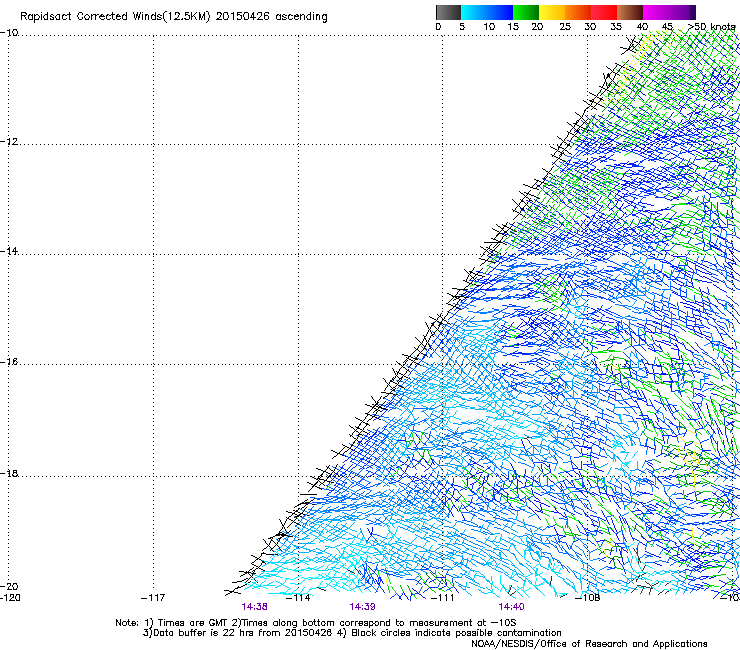Select the '25' value under the color bar
This screenshot has height=650, width=740.
pos(565,26)
